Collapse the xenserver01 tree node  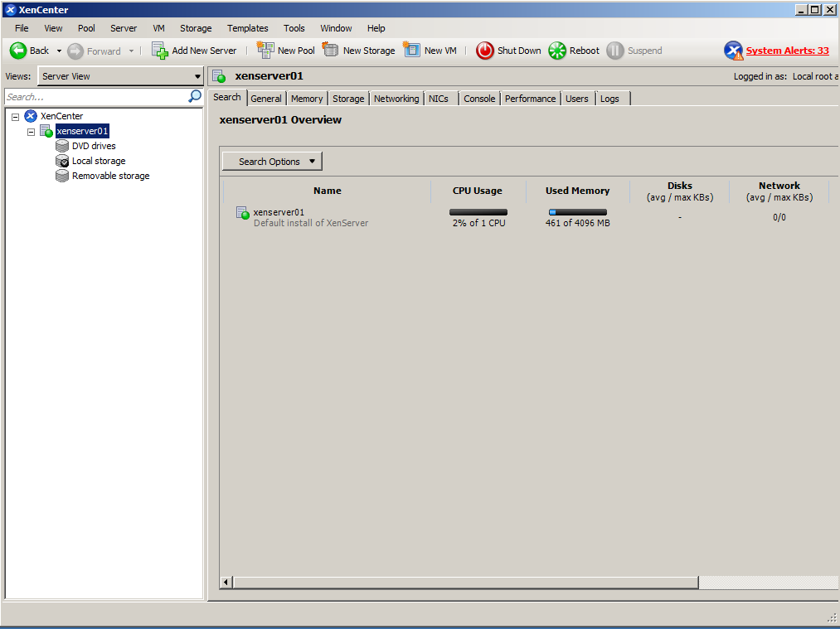coord(32,132)
